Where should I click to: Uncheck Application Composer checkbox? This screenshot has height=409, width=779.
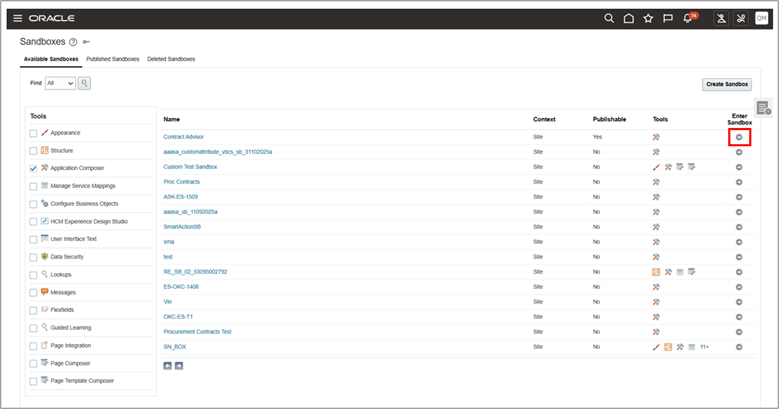coord(33,168)
